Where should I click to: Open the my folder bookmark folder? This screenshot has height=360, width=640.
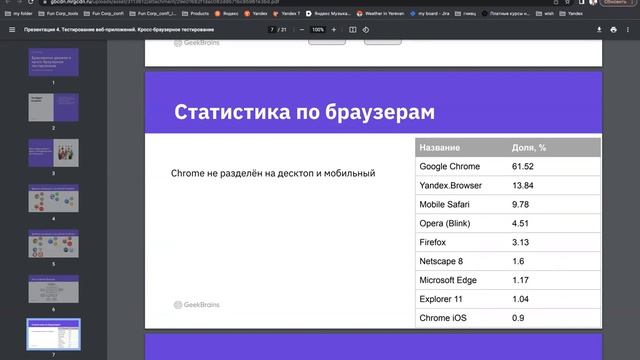click(x=19, y=13)
